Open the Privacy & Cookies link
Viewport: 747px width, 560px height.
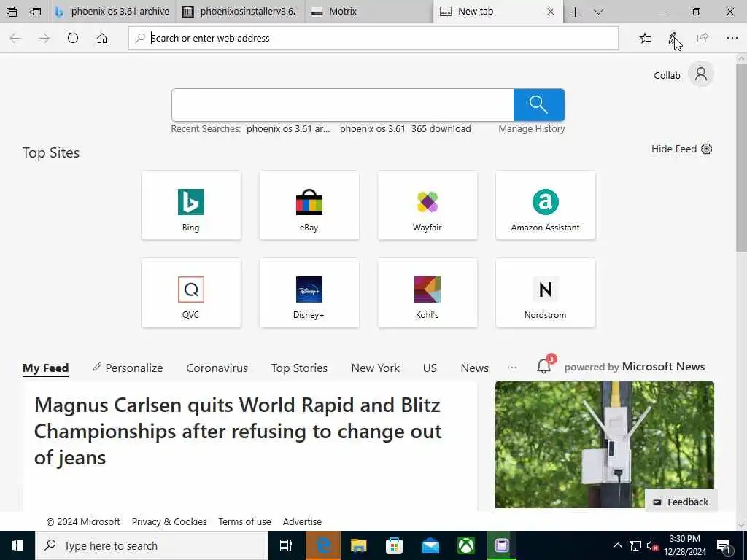click(x=169, y=522)
